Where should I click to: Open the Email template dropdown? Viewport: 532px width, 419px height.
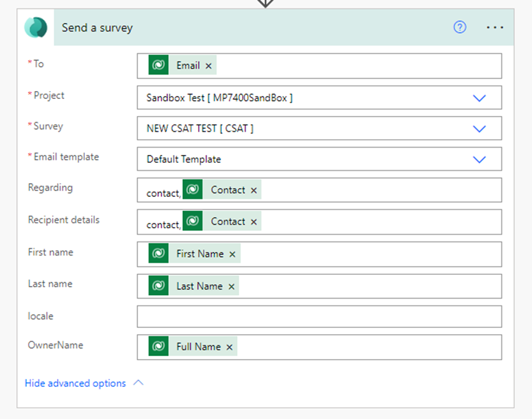coord(479,159)
